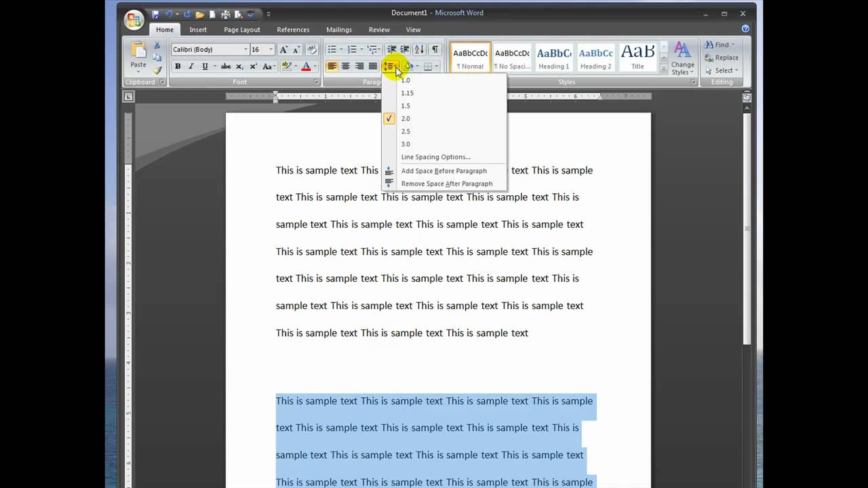
Task: Toggle Center alignment
Action: coord(346,66)
